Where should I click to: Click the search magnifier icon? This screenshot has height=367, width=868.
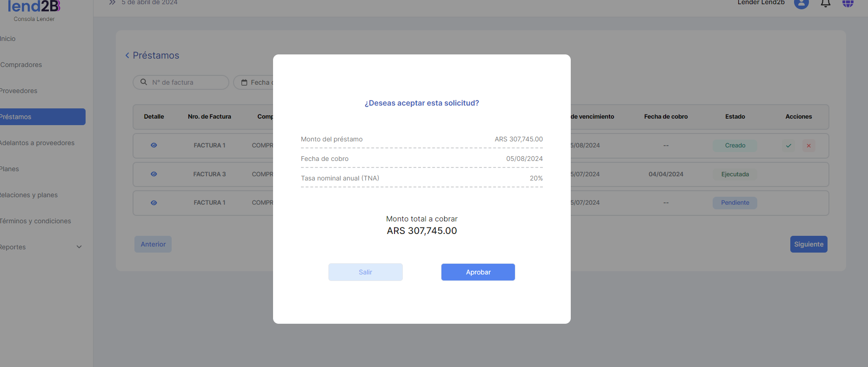[x=144, y=82]
